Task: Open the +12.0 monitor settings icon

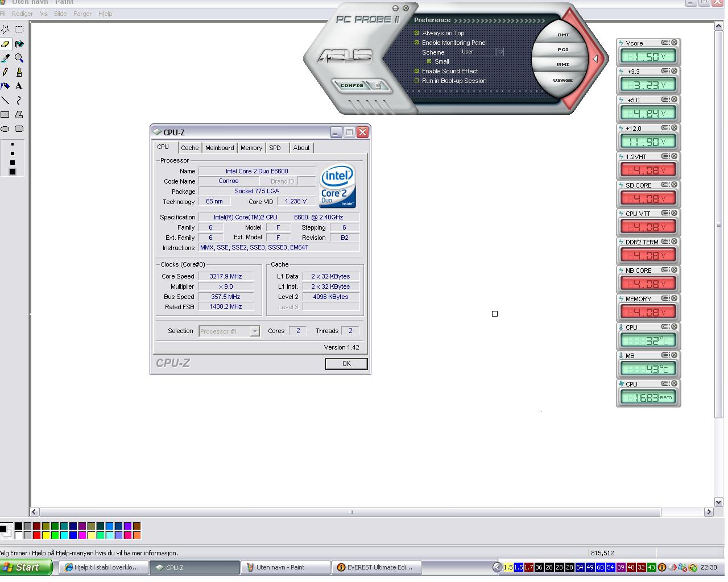Action: pos(665,128)
